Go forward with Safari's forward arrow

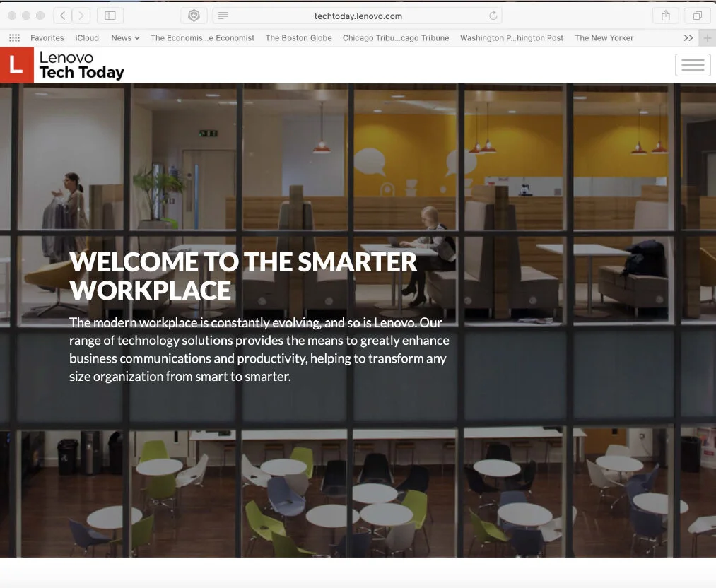click(81, 16)
